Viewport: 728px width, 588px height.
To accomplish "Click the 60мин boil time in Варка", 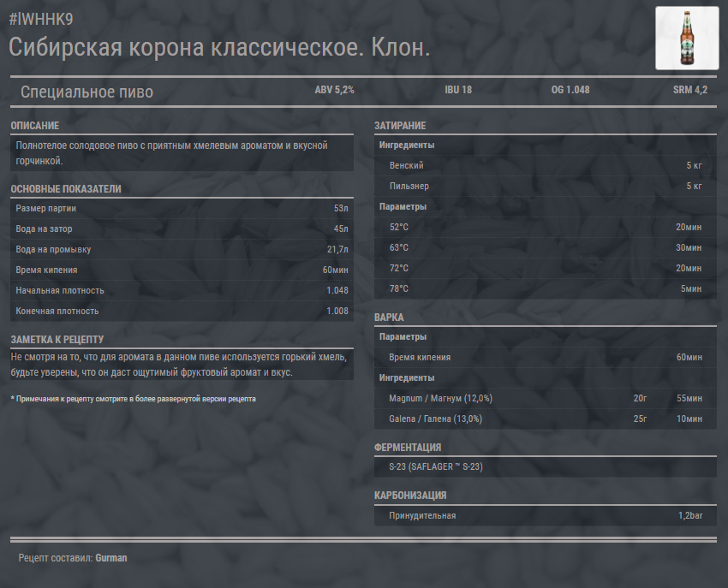I will 689,357.
